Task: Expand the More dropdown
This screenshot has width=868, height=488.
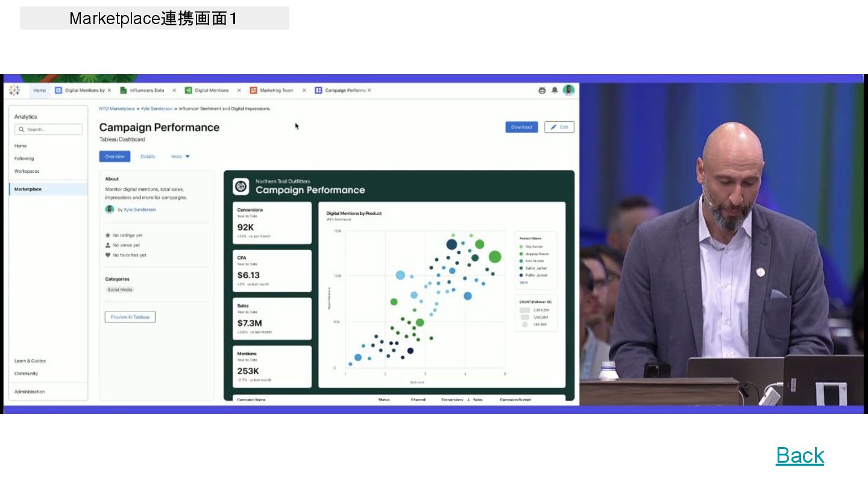Action: coord(180,156)
